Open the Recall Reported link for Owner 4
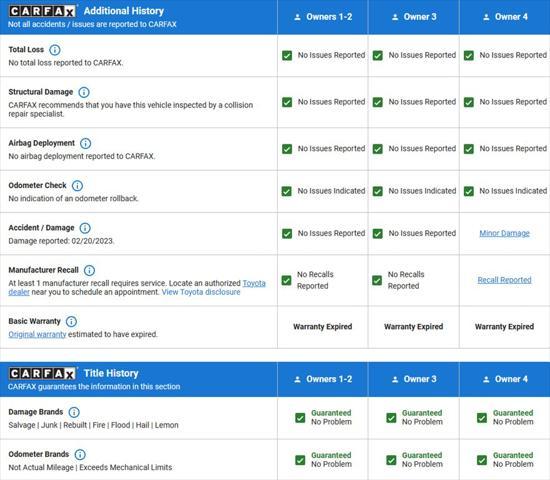 click(504, 280)
